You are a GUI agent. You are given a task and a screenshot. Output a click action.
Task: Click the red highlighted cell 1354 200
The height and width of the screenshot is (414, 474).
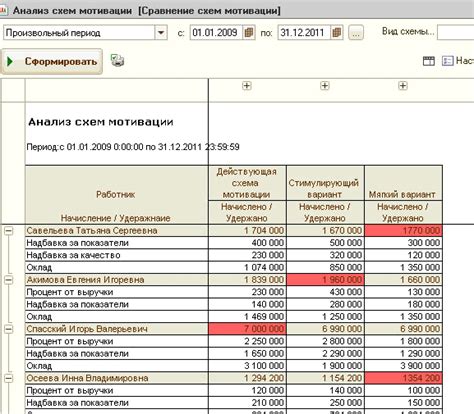(x=403, y=378)
